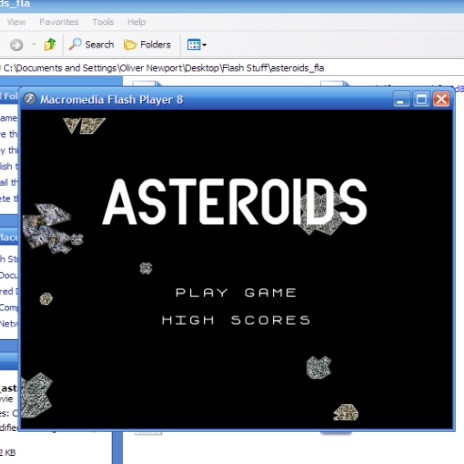Viewport: 464px width, 464px height.
Task: Click the Forward arrow button in Explorer
Action: pyautogui.click(x=16, y=44)
